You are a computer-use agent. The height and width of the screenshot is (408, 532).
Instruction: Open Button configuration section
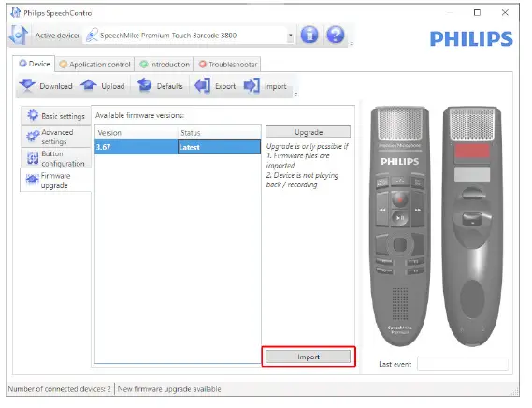(56, 158)
